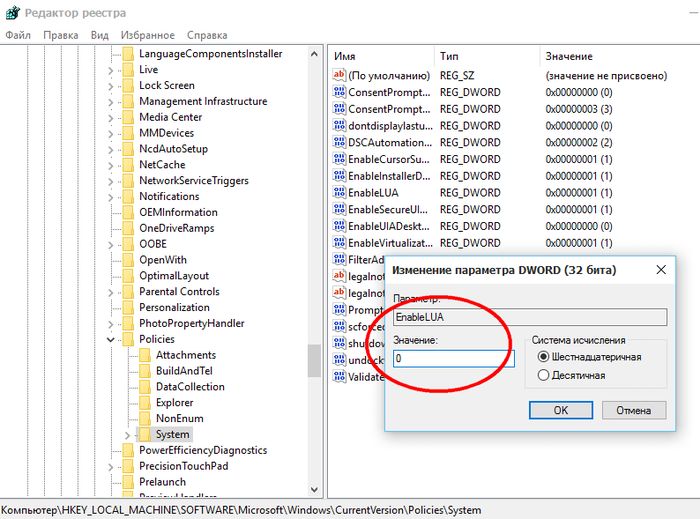Screen dimensions: 700x519
Task: Expand the System key tree node
Action: click(126, 435)
